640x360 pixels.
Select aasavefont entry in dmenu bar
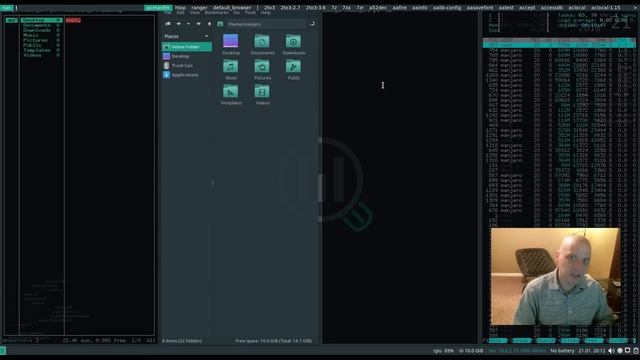point(480,8)
